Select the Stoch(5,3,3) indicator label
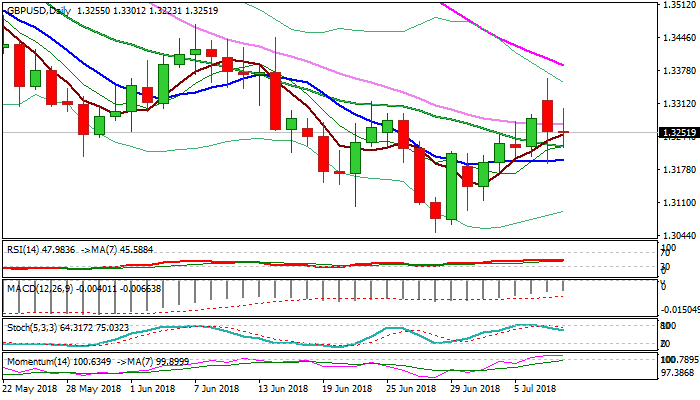Image resolution: width=700 pixels, height=400 pixels. pos(32,328)
